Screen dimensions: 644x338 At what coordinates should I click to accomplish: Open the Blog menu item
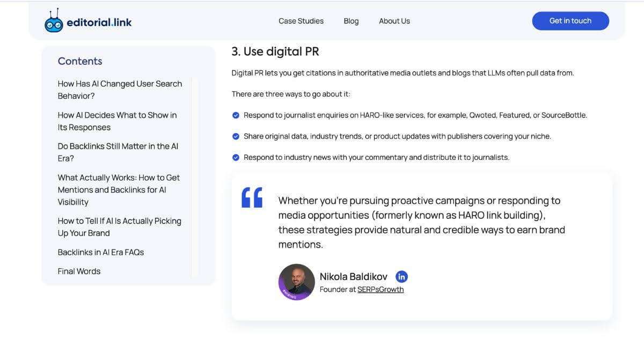pyautogui.click(x=351, y=21)
